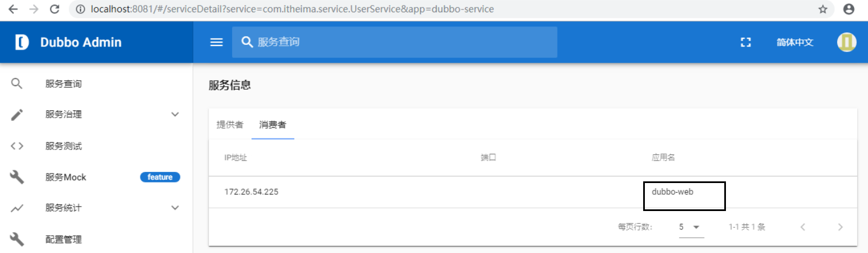Click the IP地址 column header
Viewport: 868px width, 253px height.
coord(235,157)
